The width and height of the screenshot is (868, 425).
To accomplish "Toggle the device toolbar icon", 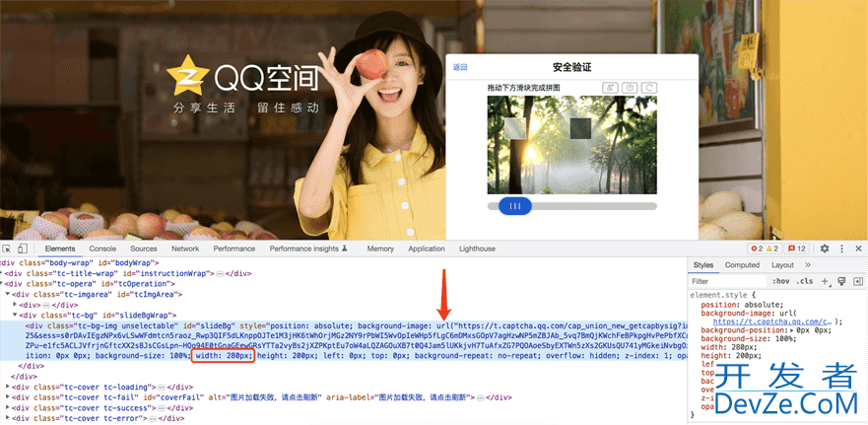I will (22, 248).
